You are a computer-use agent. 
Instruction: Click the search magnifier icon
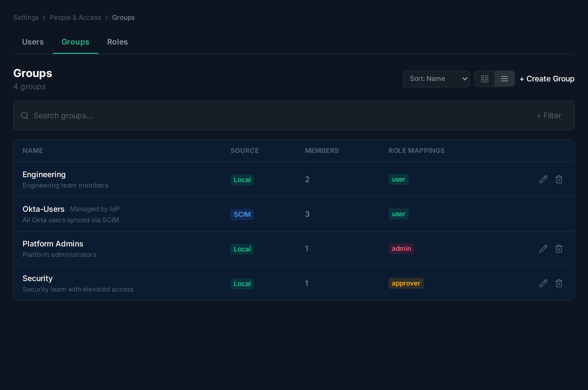pos(25,116)
